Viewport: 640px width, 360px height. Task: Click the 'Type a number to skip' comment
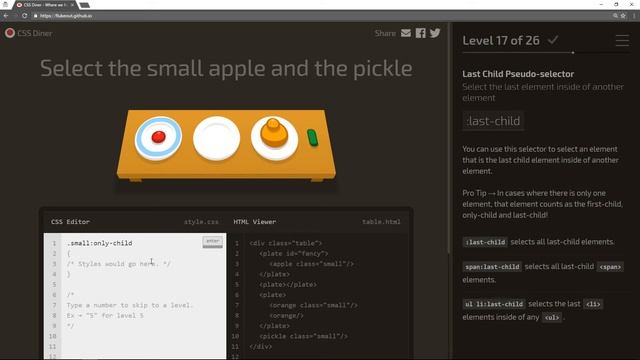point(129,305)
